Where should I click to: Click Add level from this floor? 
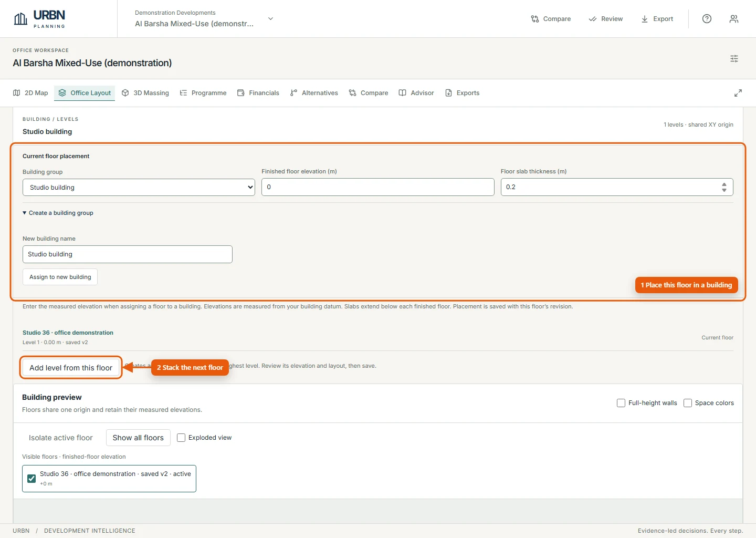click(71, 368)
